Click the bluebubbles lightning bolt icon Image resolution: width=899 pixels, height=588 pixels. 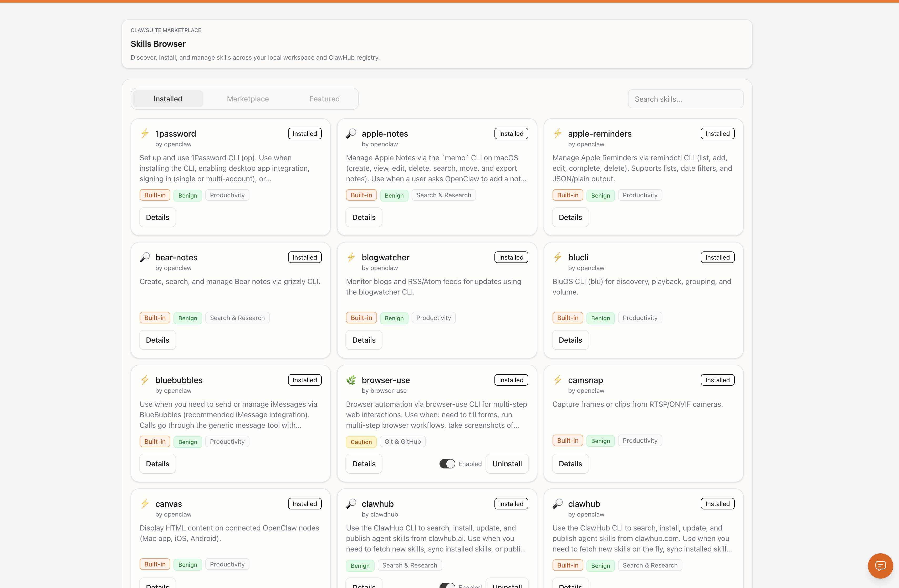145,380
